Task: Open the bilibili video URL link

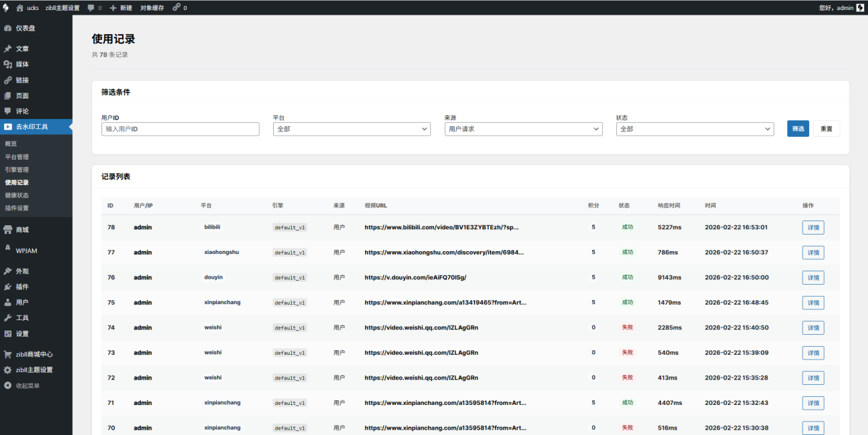Action: click(x=441, y=227)
